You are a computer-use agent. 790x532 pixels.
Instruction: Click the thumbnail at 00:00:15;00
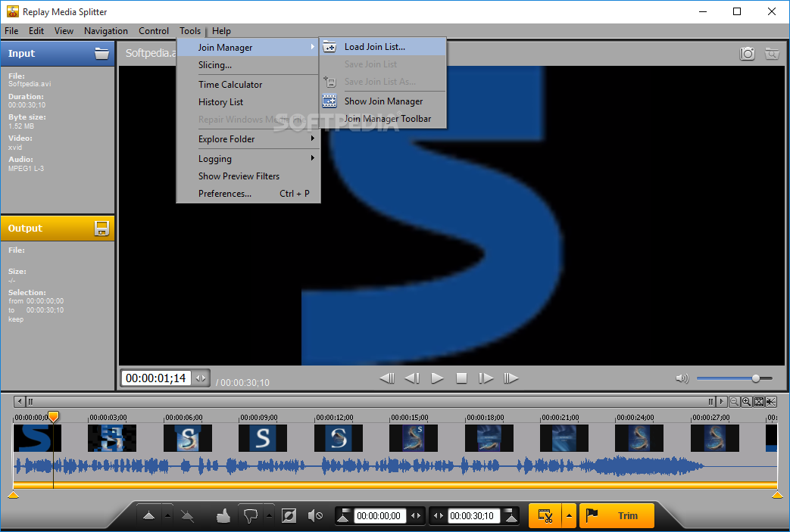click(x=413, y=438)
